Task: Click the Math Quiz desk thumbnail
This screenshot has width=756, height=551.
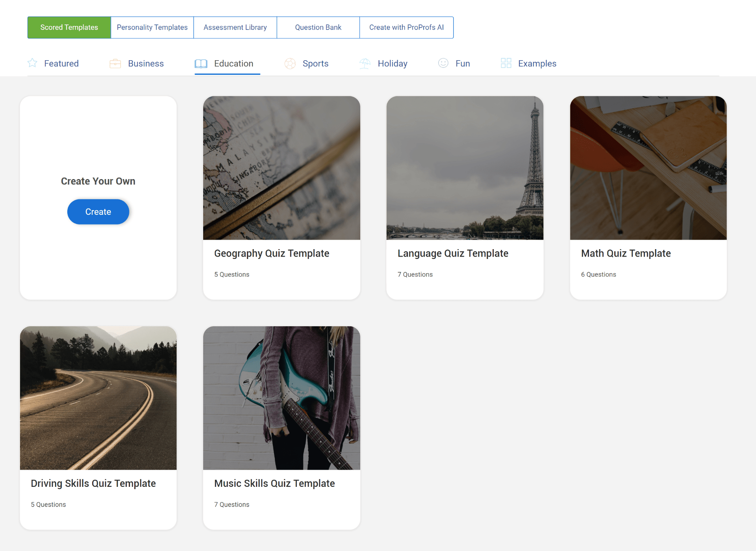Action: tap(648, 168)
